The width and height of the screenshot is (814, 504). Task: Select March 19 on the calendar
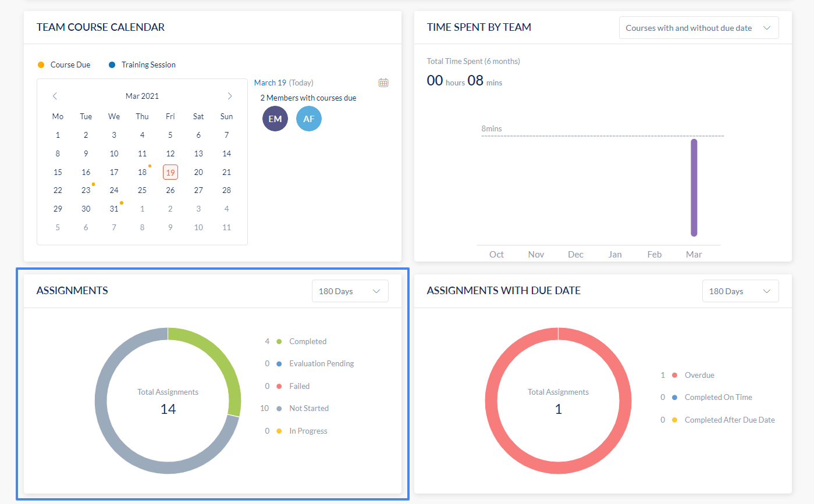pyautogui.click(x=170, y=172)
